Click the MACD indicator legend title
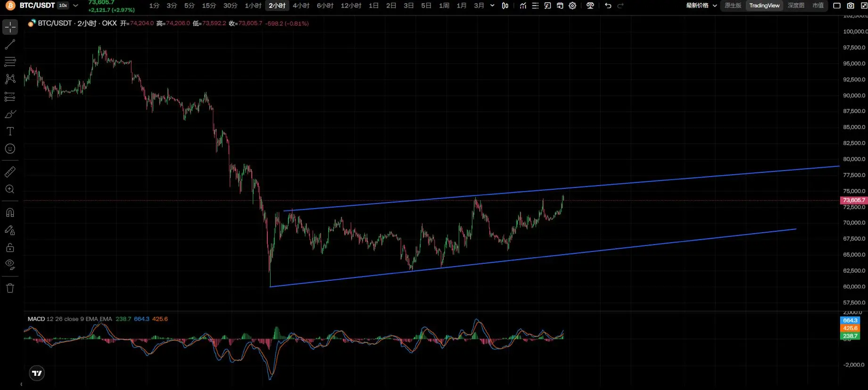This screenshot has height=390, width=868. (x=36, y=319)
